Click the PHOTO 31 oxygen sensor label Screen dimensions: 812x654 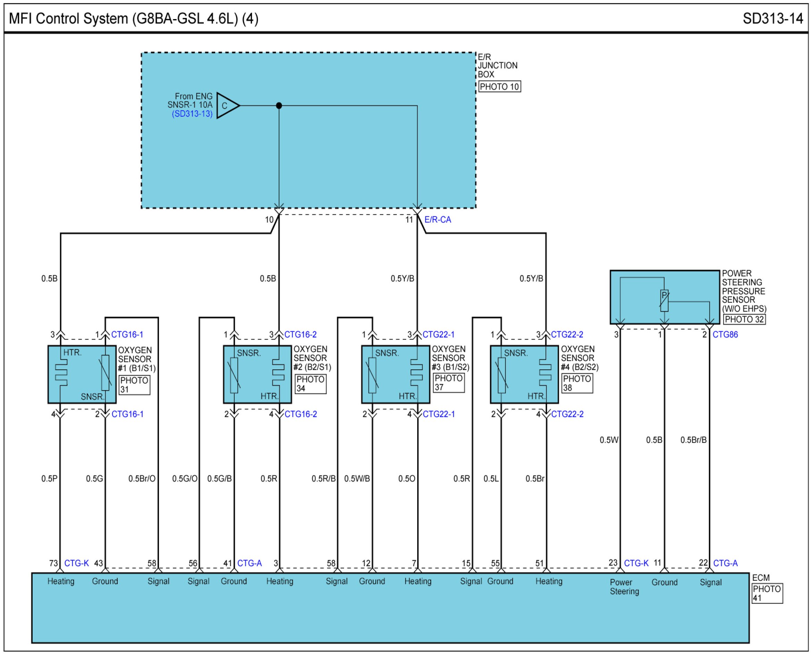point(134,385)
